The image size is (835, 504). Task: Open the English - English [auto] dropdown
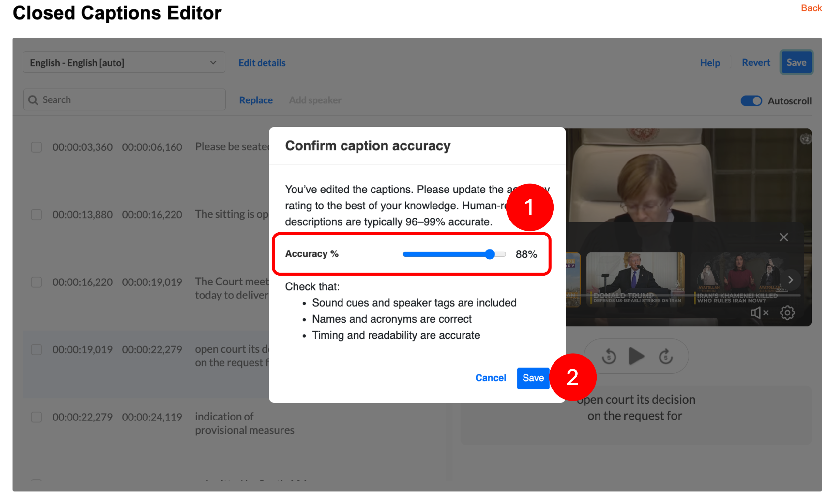click(124, 63)
